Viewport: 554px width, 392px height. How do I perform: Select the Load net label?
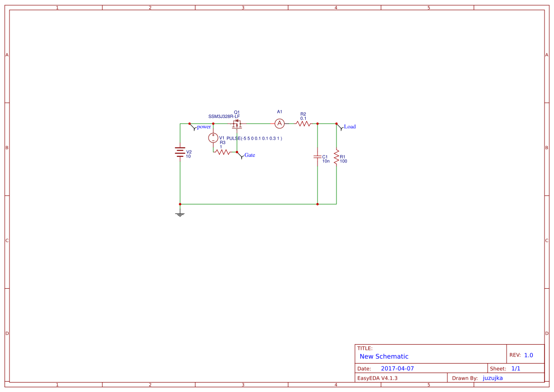tap(350, 126)
